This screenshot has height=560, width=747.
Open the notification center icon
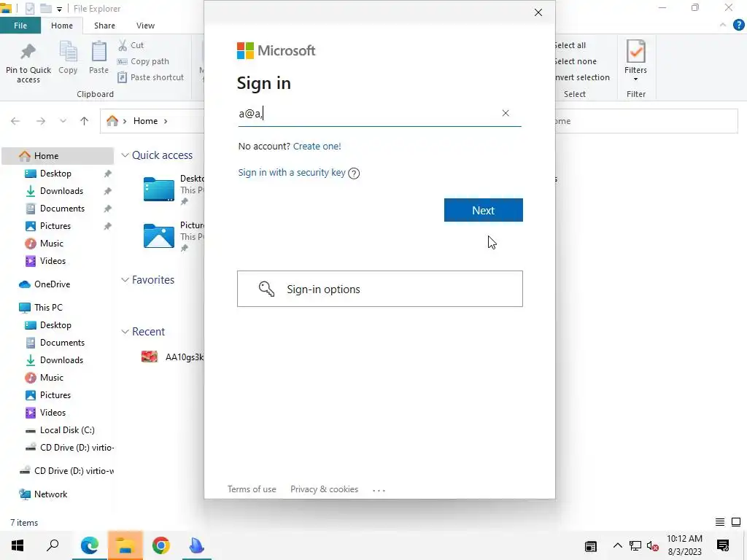click(x=723, y=545)
